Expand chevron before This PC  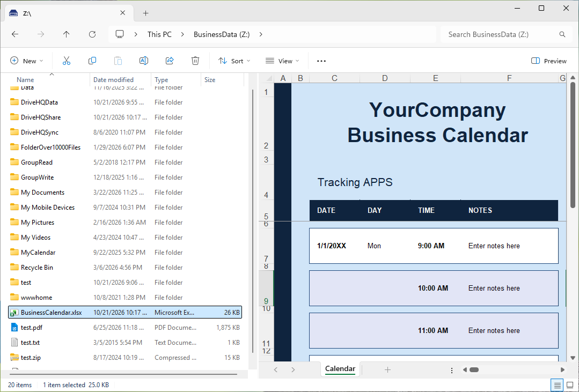point(136,34)
